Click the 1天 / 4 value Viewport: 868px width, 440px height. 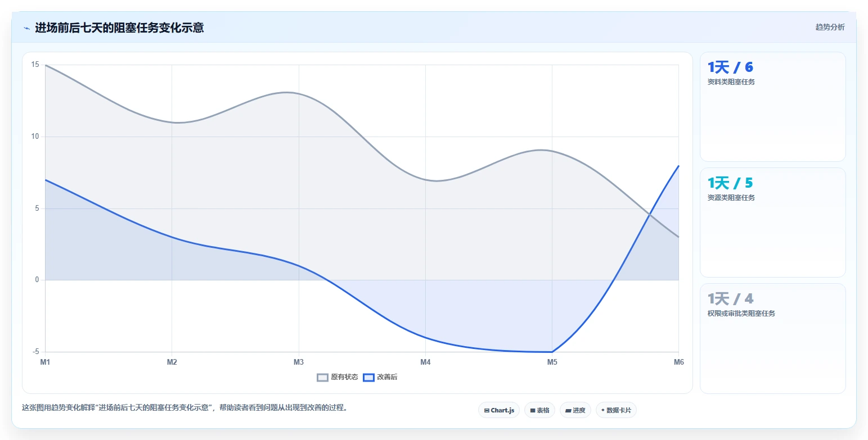730,299
